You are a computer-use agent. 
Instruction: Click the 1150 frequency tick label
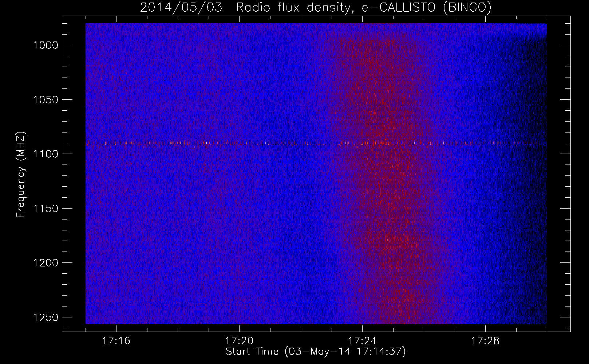46,209
